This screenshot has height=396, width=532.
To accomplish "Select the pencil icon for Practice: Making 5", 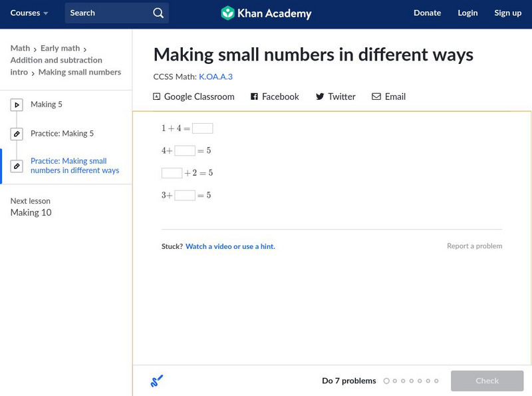I will [16, 133].
